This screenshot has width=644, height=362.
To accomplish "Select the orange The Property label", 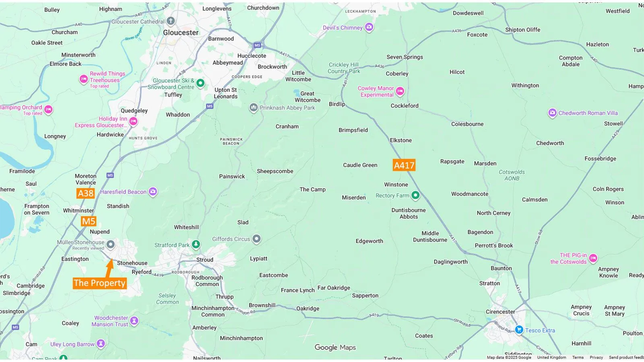I will [x=99, y=283].
